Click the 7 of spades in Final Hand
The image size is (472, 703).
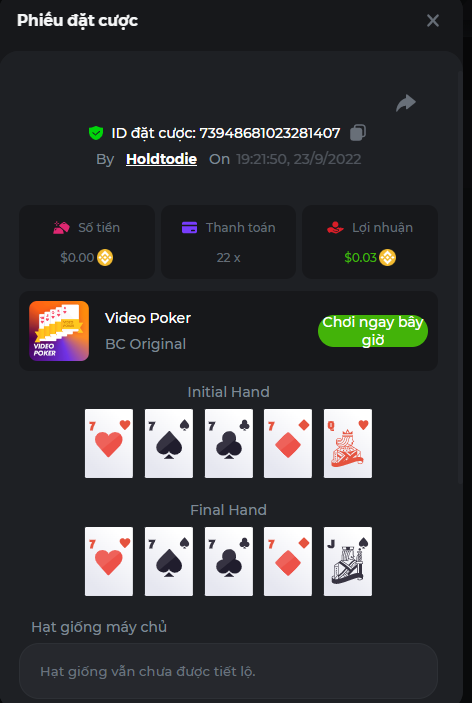click(x=169, y=561)
